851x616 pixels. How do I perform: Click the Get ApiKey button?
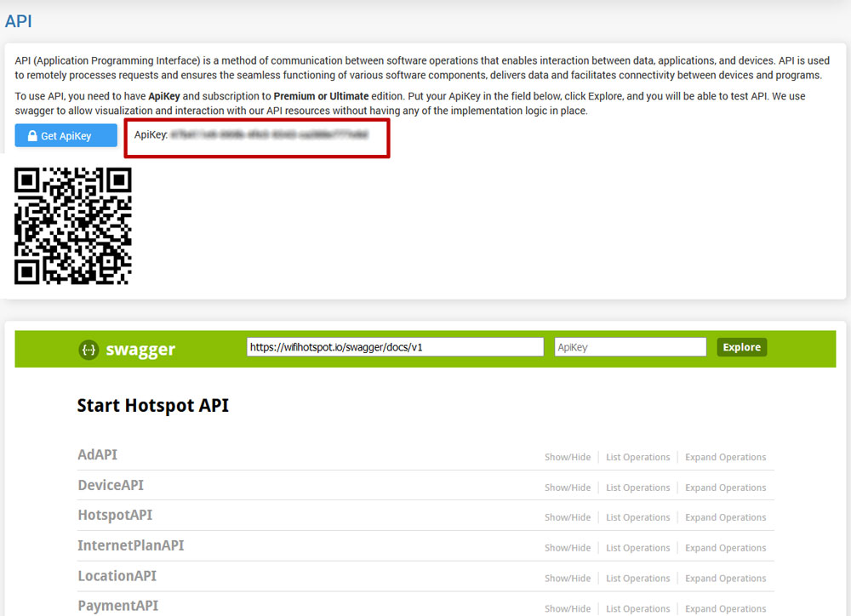point(66,135)
